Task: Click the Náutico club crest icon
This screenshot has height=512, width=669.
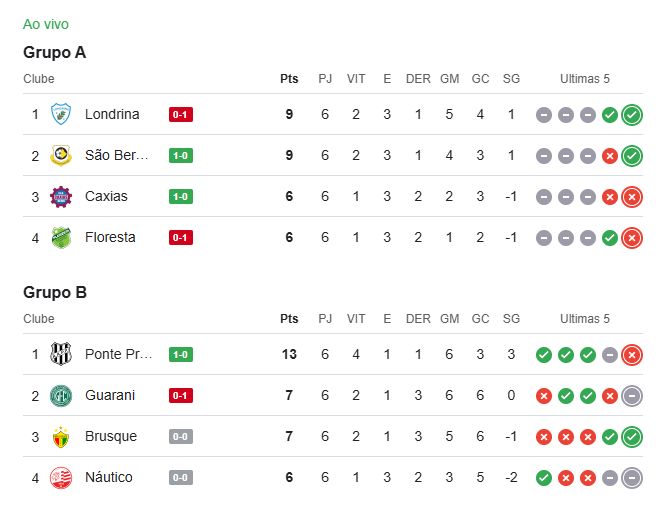Action: (x=61, y=477)
